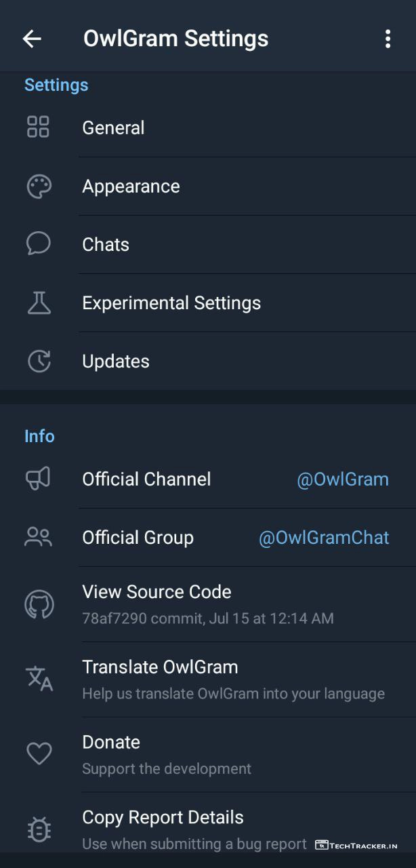Click the Updates clock icon

coord(39,361)
